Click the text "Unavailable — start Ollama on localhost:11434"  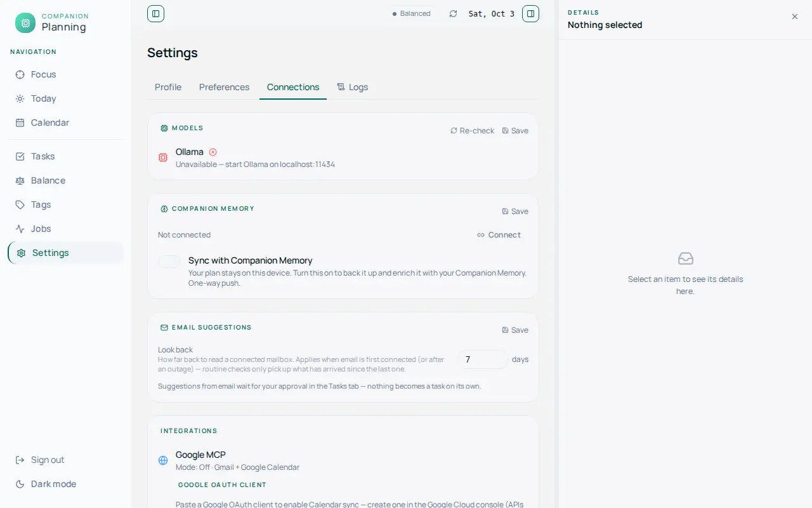255,164
